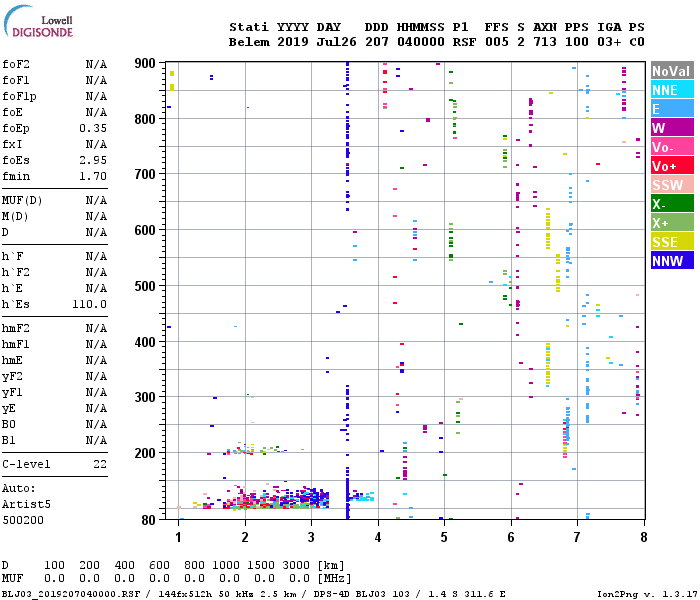Click the hmF1 parameter label

click(16, 345)
